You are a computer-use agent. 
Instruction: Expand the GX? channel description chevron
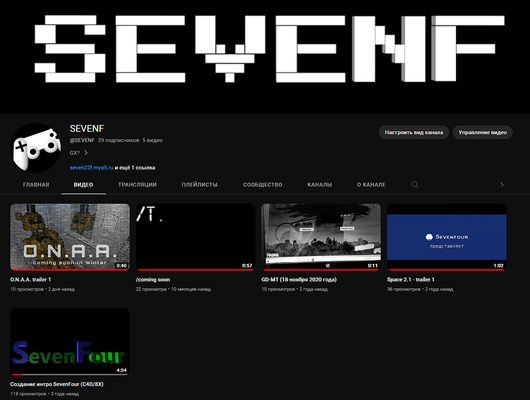click(x=86, y=153)
